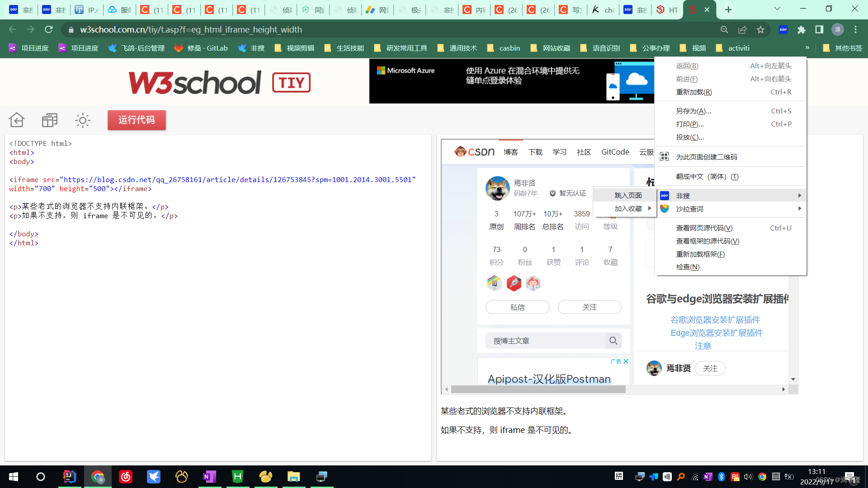Click the red 运行代码 button
The image size is (868, 488).
pos(137,120)
